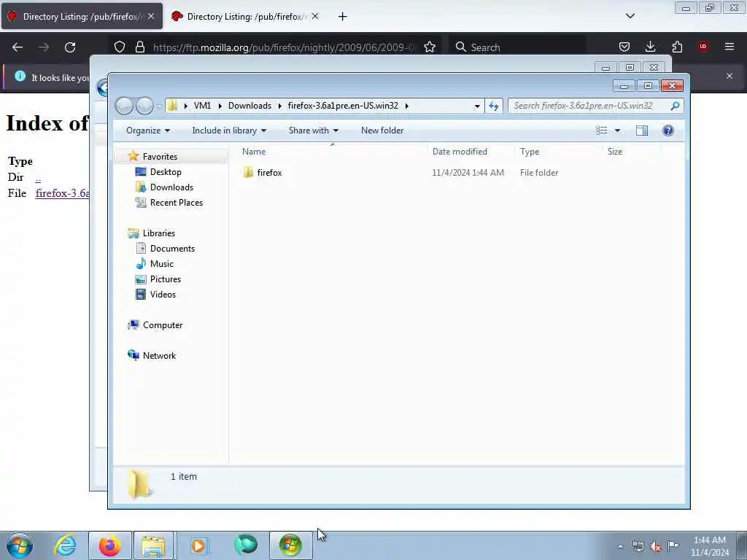Open the Share with dropdown

tap(314, 131)
